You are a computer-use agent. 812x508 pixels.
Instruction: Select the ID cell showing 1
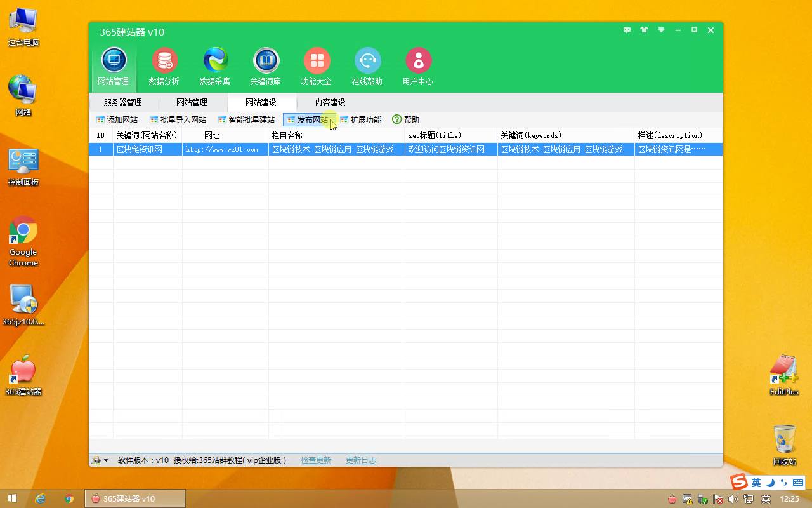pyautogui.click(x=101, y=149)
